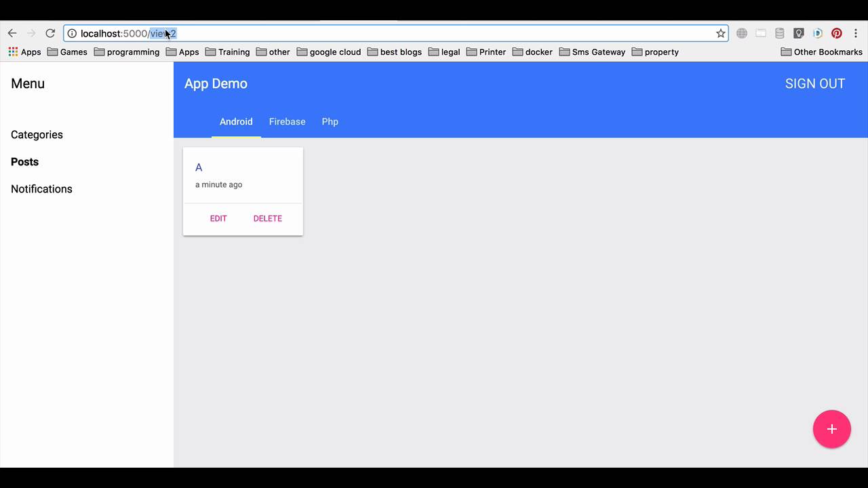This screenshot has width=868, height=488.
Task: Open the post titled A
Action: 199,167
